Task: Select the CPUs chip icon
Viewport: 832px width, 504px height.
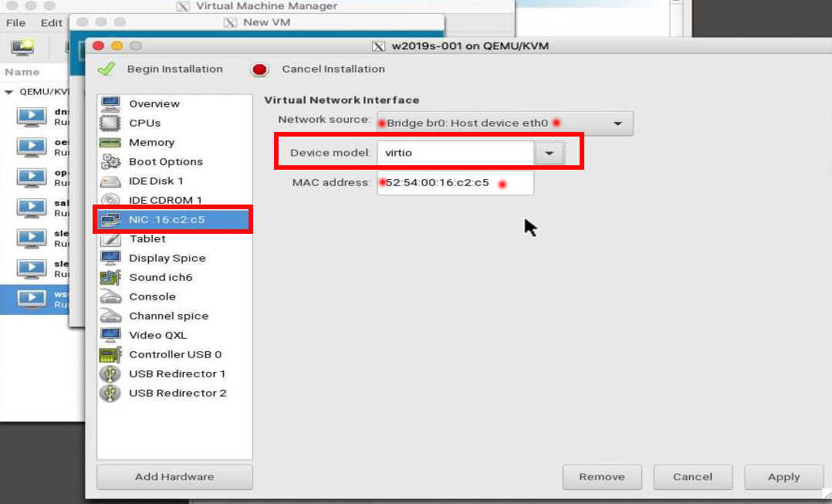Action: click(x=110, y=123)
